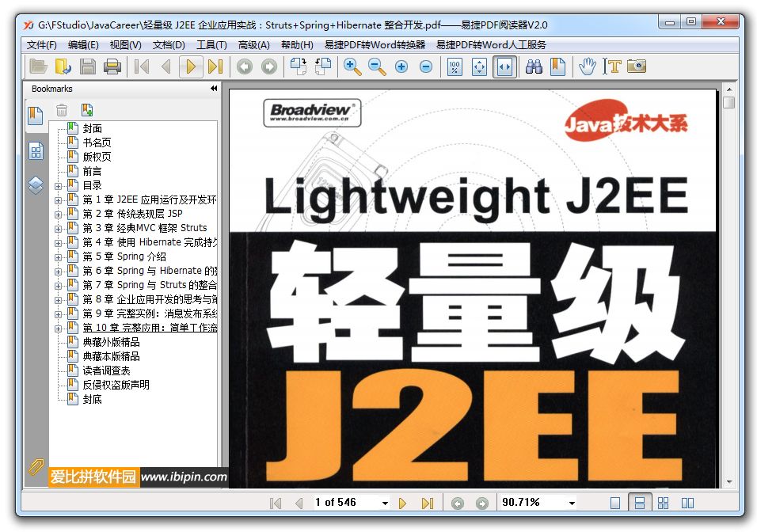Click the blue plus zoom-in button
Image resolution: width=757 pixels, height=532 pixels.
pos(401,66)
